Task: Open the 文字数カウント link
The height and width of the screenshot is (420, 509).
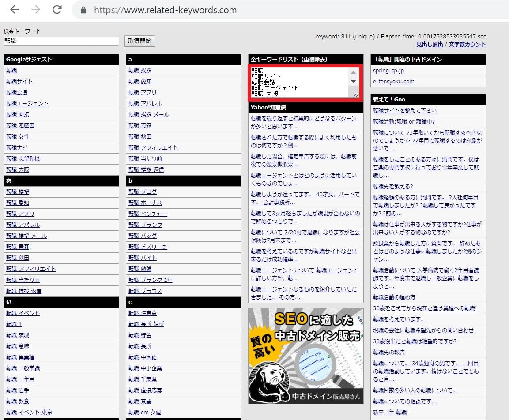Action: (x=467, y=44)
